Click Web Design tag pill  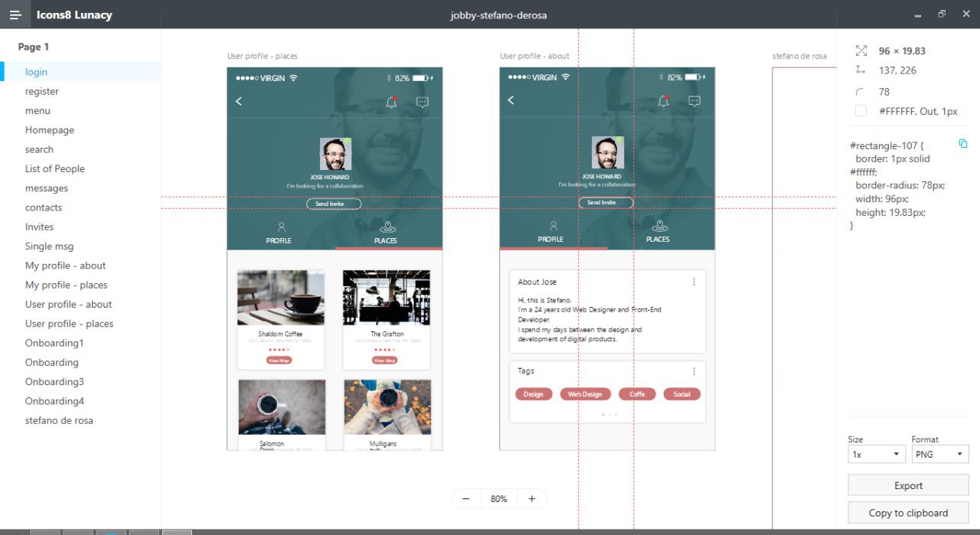coord(586,394)
